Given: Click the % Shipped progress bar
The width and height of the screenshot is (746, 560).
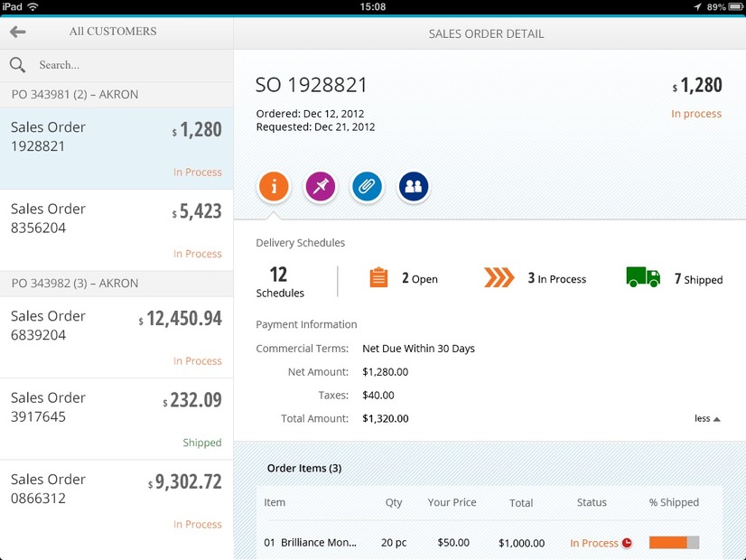Looking at the screenshot, I should tap(674, 543).
